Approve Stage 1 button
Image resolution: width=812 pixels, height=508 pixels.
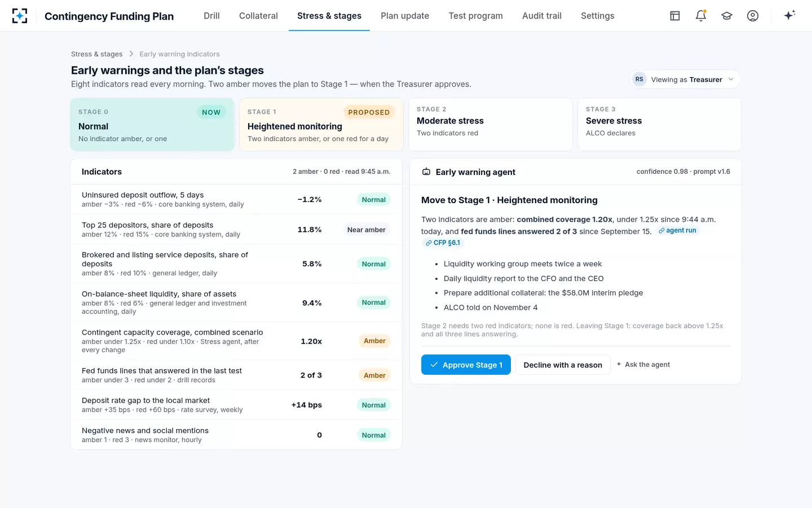[x=466, y=365]
